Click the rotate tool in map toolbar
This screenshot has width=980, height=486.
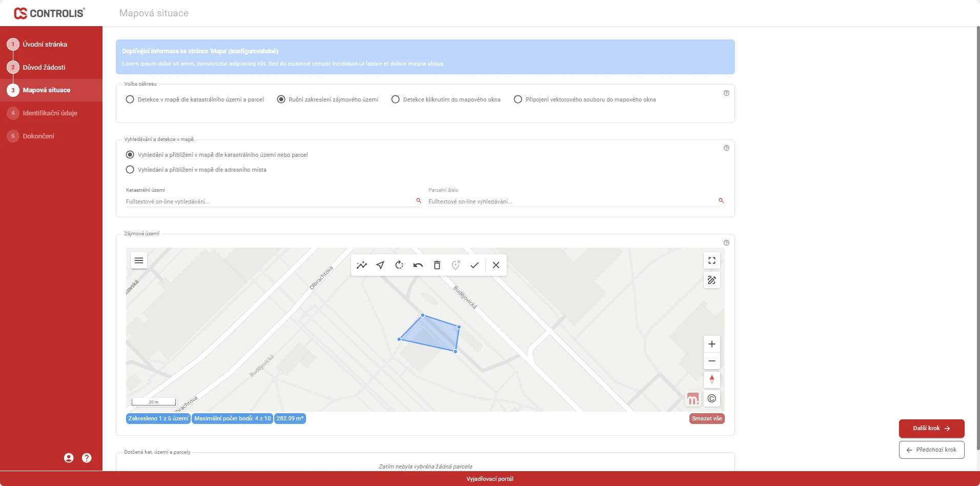(x=399, y=265)
